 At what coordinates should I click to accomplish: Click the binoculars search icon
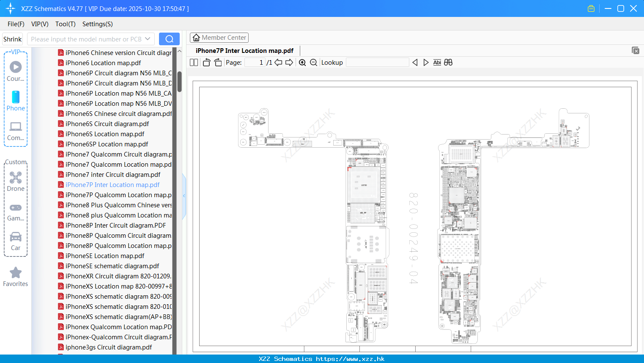pyautogui.click(x=448, y=63)
